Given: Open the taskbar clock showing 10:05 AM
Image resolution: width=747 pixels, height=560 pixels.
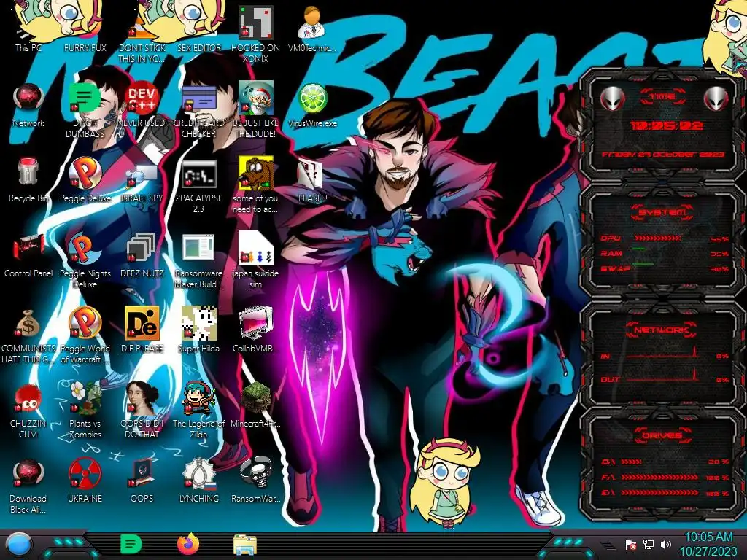Looking at the screenshot, I should (708, 544).
